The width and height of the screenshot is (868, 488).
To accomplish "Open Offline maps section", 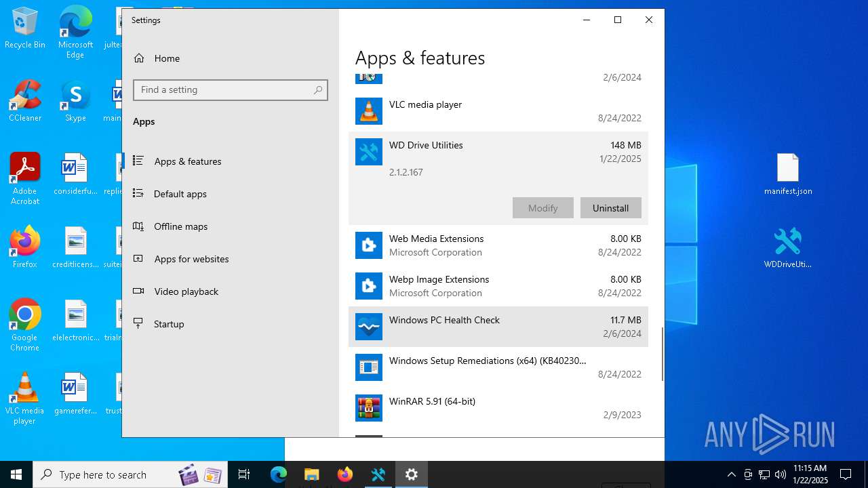I will (231, 226).
